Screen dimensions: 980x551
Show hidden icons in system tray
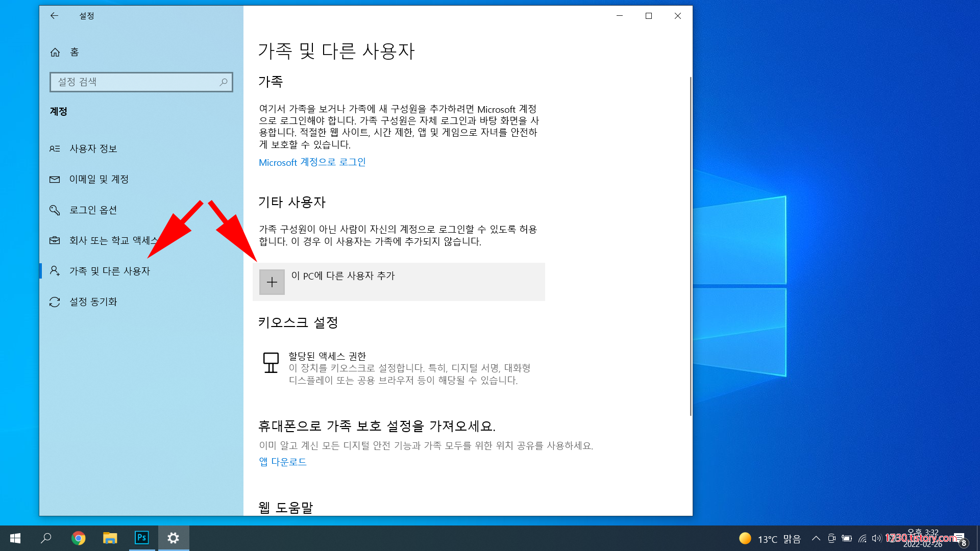816,538
